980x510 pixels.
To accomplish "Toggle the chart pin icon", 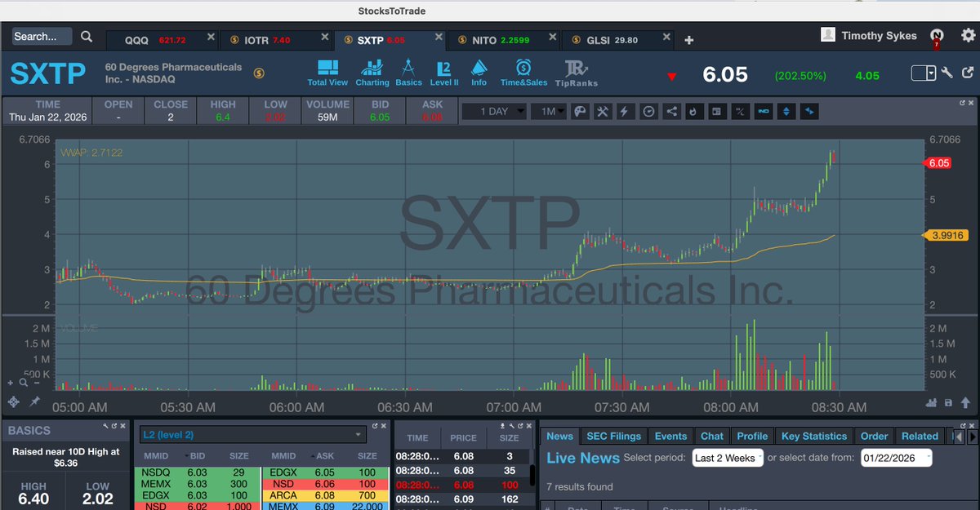I will pos(34,401).
